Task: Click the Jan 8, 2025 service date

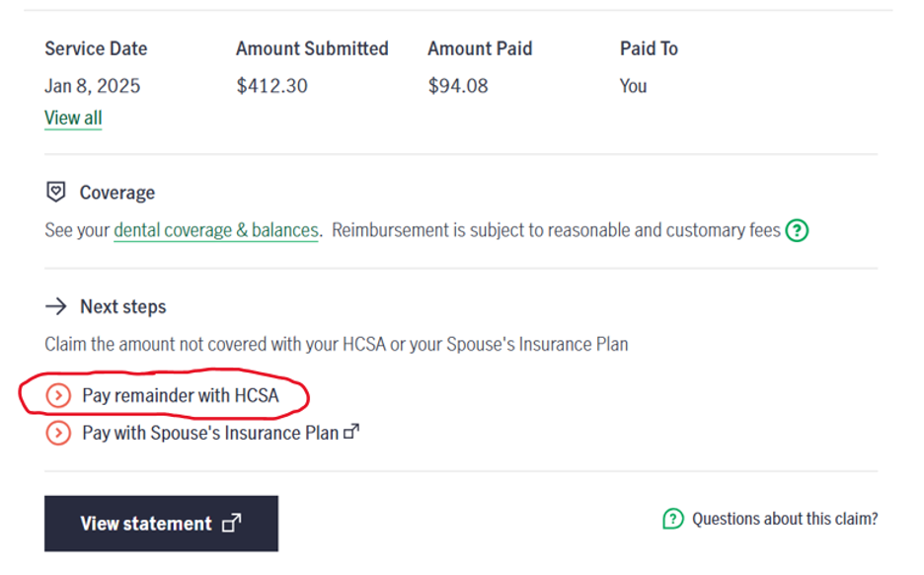Action: click(x=93, y=86)
